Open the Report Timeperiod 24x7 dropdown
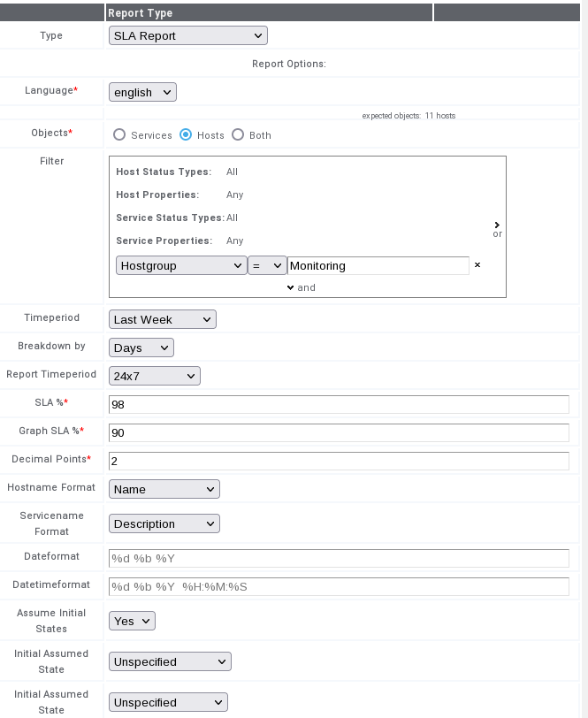Viewport: 588px width, 718px height. pyautogui.click(x=154, y=375)
